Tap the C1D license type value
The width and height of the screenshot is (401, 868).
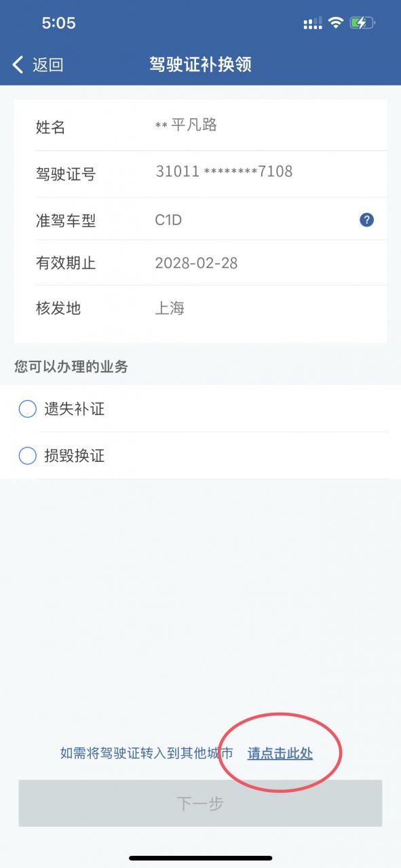point(169,220)
